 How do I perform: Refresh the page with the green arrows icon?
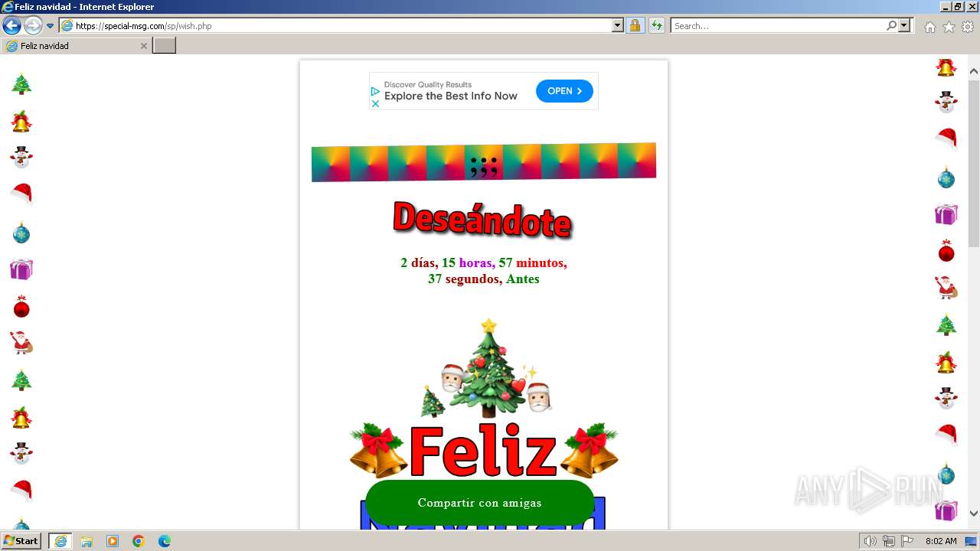click(656, 25)
